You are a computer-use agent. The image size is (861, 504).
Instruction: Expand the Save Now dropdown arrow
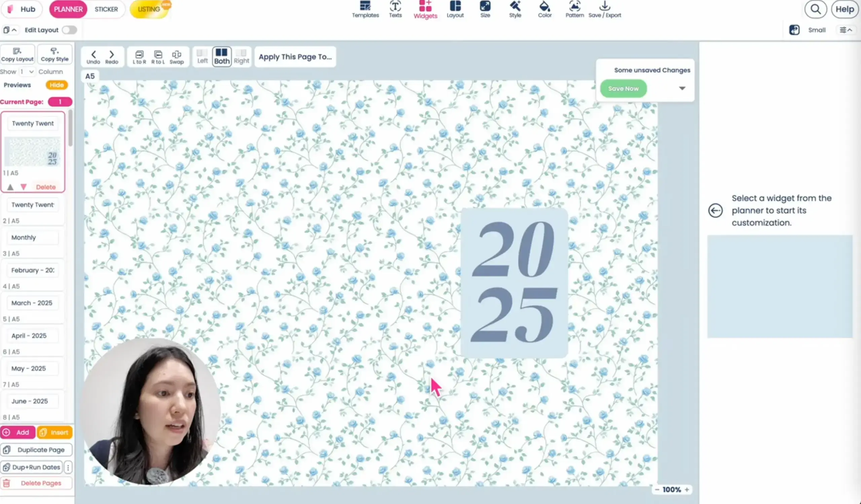[682, 88]
